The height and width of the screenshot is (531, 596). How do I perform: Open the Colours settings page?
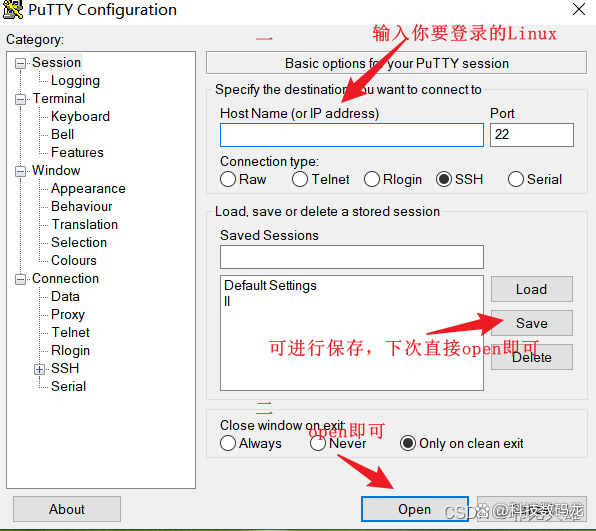74,260
